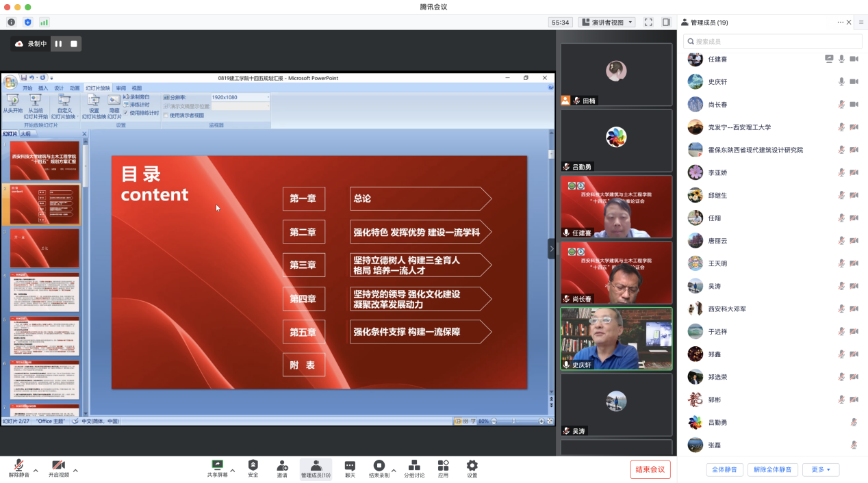Open the 动画 ribbon tab
The image size is (868, 483).
(x=75, y=88)
